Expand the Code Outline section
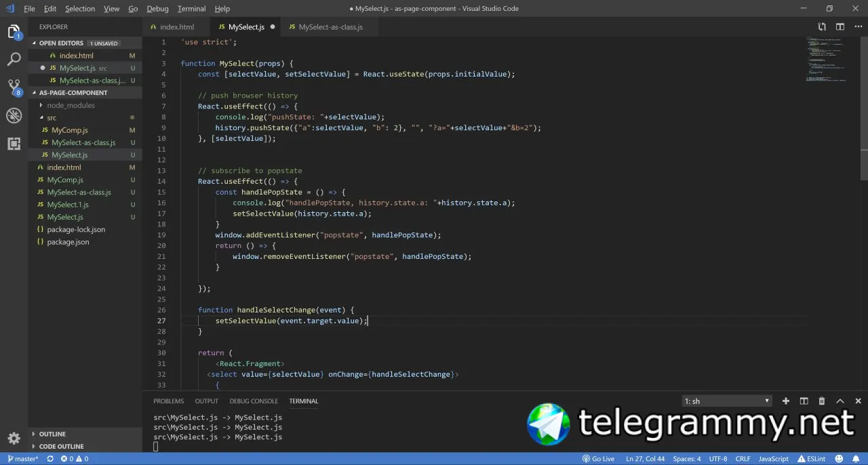 61,447
